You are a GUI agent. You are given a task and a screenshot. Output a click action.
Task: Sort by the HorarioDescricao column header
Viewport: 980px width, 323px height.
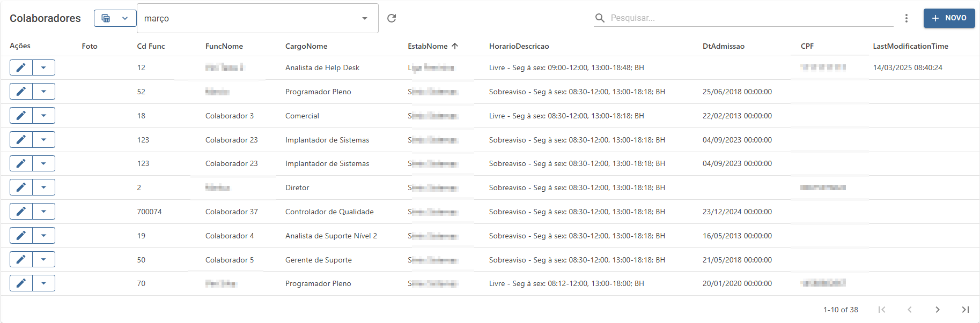click(x=519, y=46)
